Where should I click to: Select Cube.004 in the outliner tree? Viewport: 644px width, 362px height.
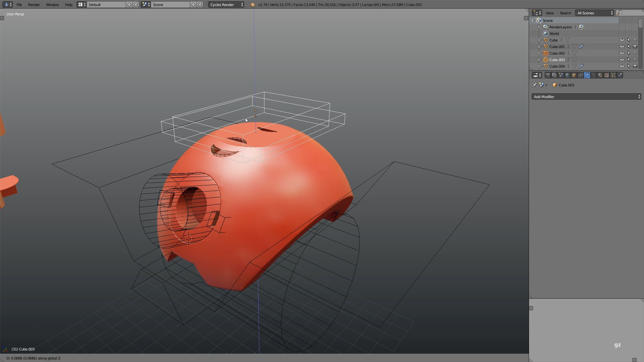(557, 66)
